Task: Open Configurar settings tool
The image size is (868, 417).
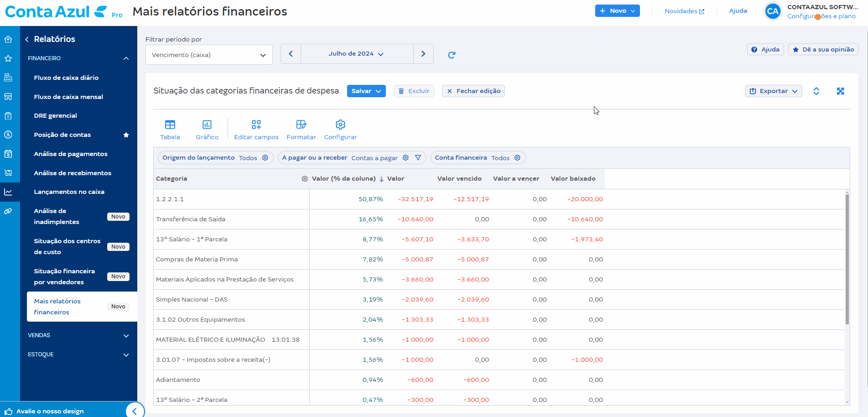Action: pos(340,130)
